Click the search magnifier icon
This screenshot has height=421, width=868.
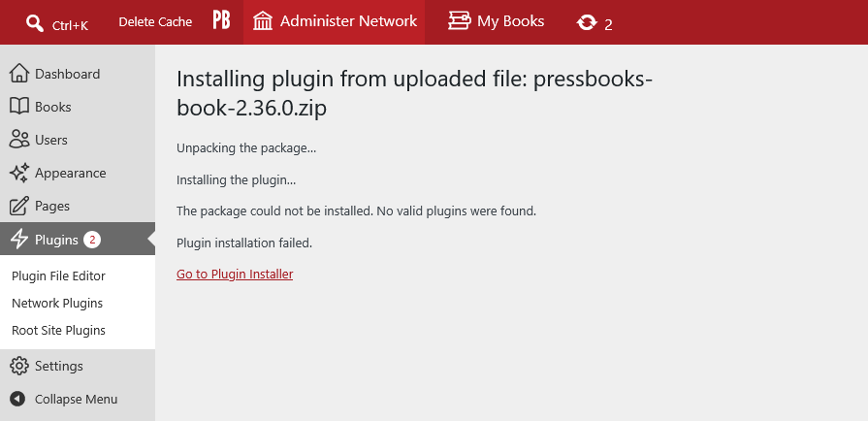pyautogui.click(x=34, y=22)
